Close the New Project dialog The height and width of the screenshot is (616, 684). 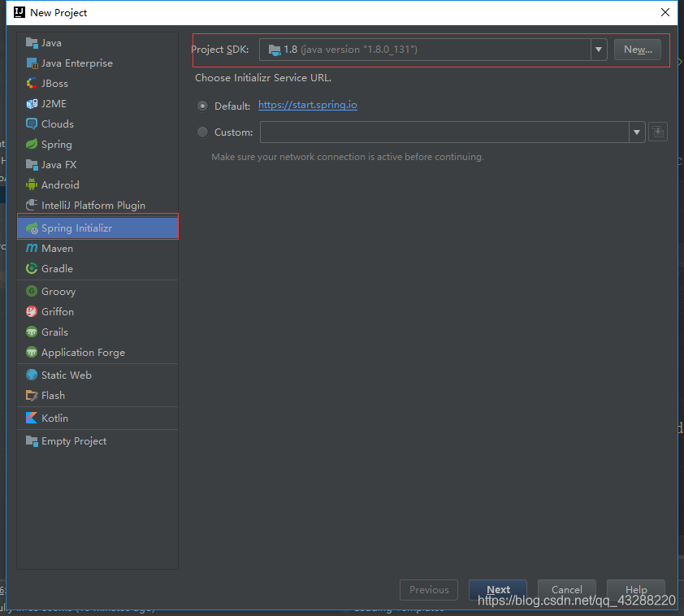click(665, 12)
